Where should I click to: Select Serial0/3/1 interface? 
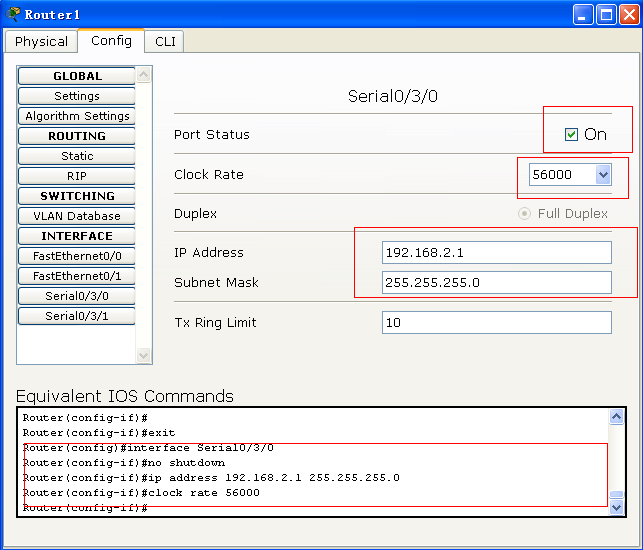point(77,316)
